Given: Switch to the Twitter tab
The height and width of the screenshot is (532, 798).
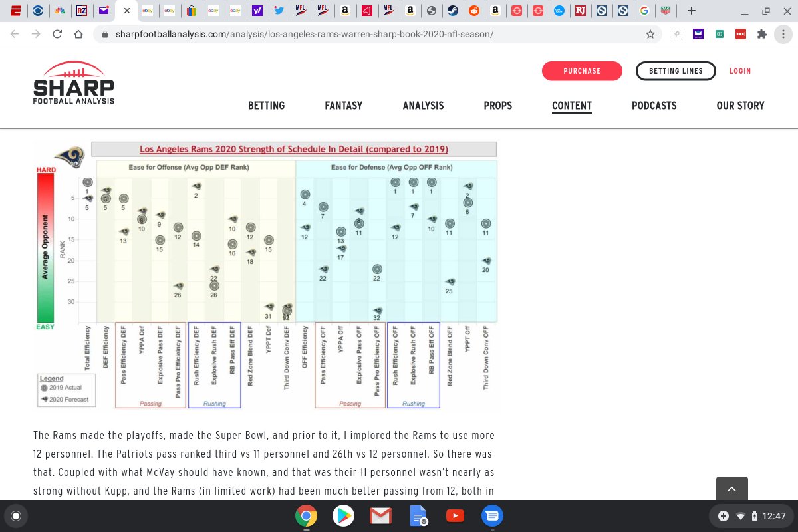Looking at the screenshot, I should click(279, 11).
